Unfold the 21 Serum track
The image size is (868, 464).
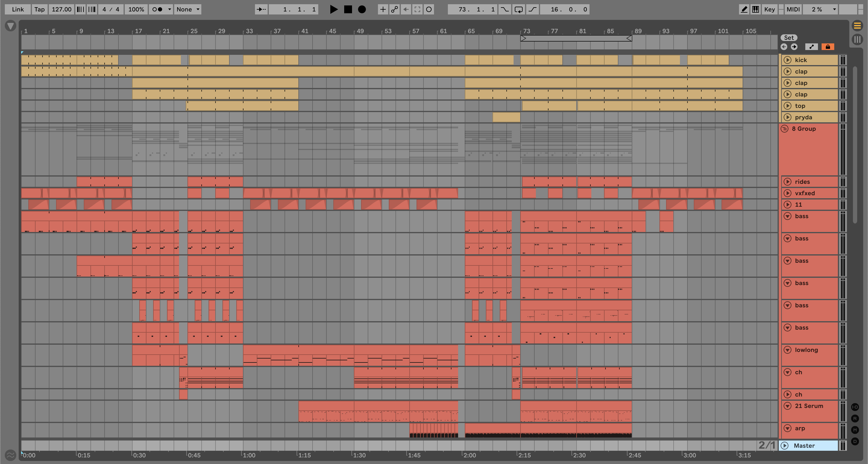[788, 406]
